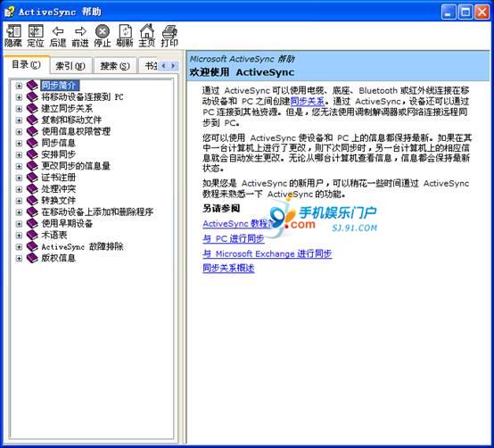Switch to the 索引(N) tab
This screenshot has height=448, width=494.
[70, 65]
